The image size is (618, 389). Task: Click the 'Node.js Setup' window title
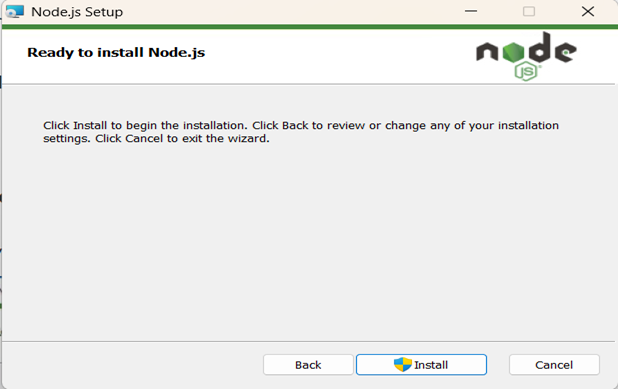77,12
